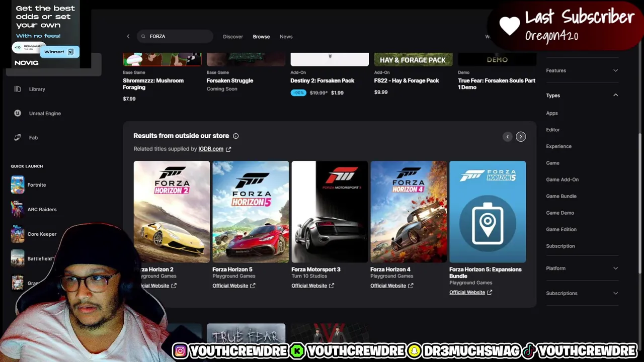This screenshot has height=362, width=644.
Task: Launch ARC Raiders from Quick Launch icon
Action: [x=18, y=209]
